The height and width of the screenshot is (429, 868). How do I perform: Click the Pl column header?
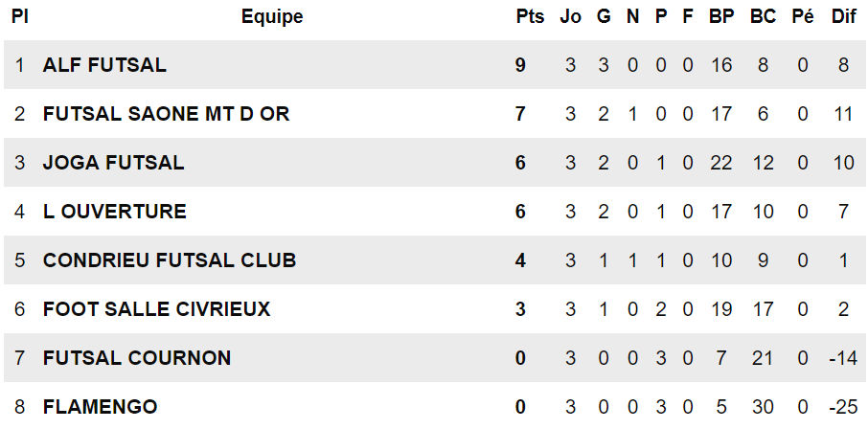coord(20,16)
